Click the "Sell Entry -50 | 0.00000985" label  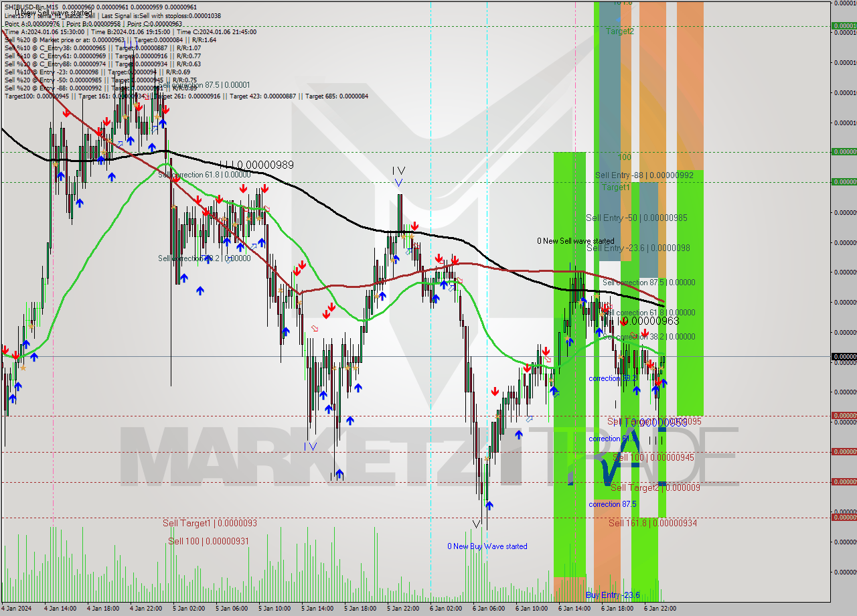[x=636, y=218]
